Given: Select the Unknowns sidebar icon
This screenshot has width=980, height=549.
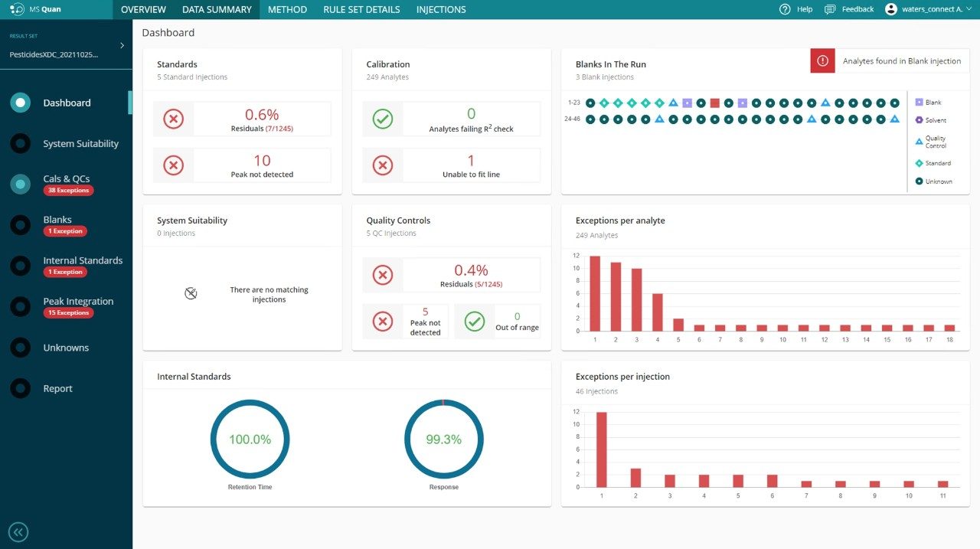Looking at the screenshot, I should [21, 348].
